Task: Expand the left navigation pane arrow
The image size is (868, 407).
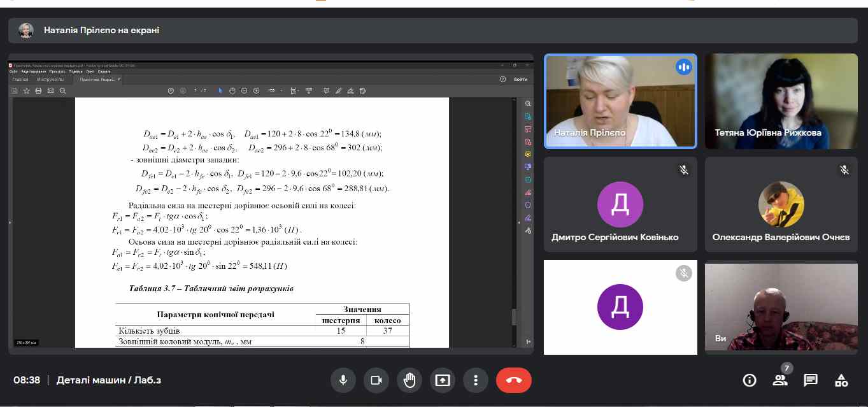Action: [10, 222]
